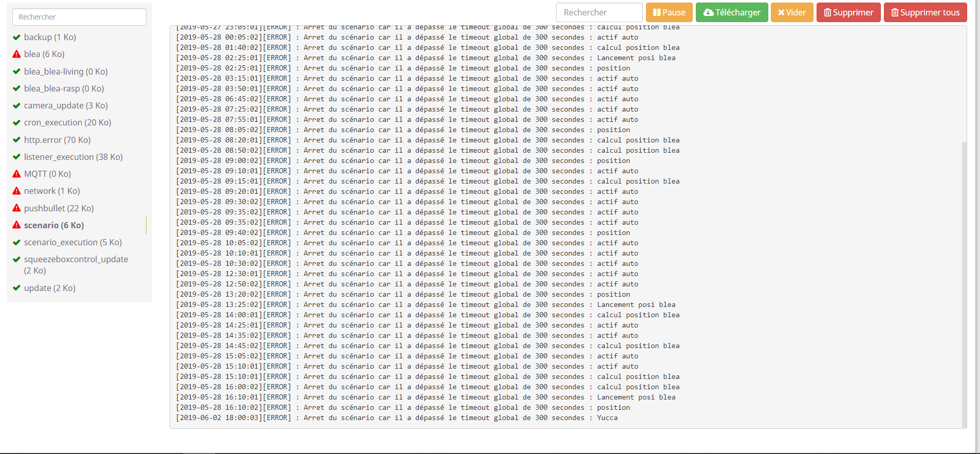The height and width of the screenshot is (454, 980).
Task: Click the warning icon beside MQTT
Action: point(16,174)
